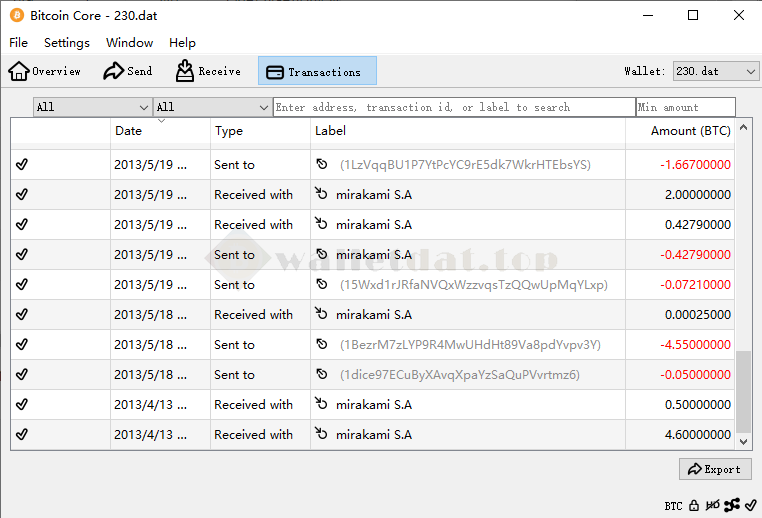The image size is (762, 518).
Task: Click the wallet encryption lock icon
Action: (693, 506)
